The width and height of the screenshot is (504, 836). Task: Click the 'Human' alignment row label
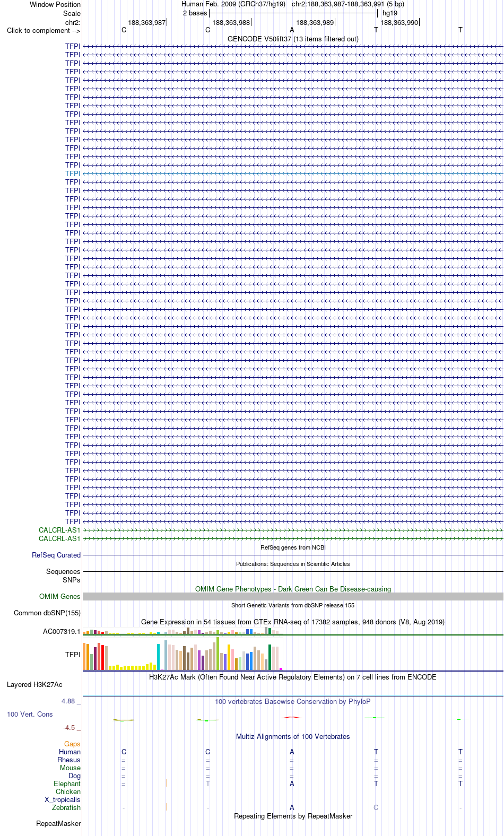click(x=69, y=752)
